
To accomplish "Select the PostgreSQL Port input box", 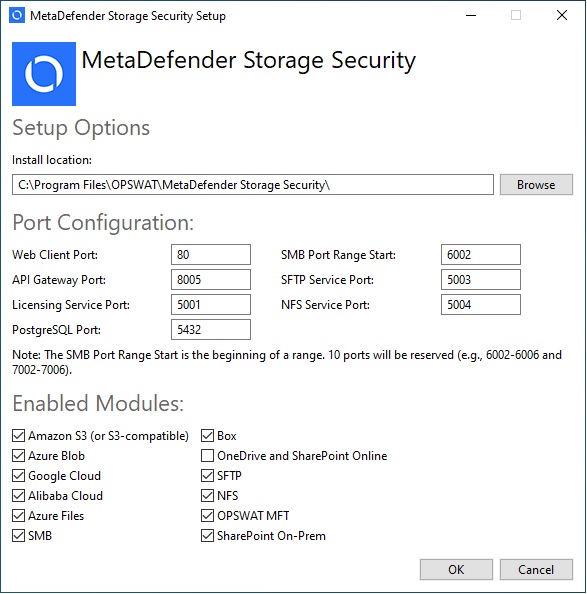I will (x=211, y=330).
